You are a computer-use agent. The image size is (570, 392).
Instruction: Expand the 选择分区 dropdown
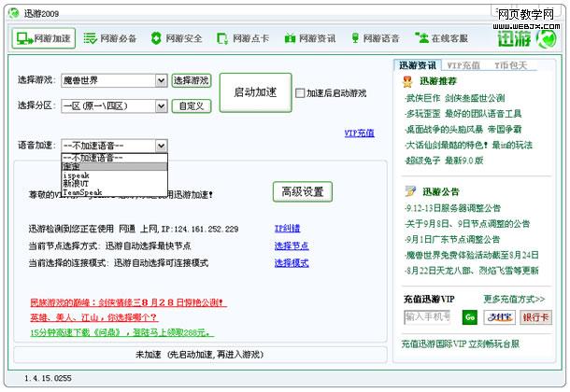pos(161,105)
